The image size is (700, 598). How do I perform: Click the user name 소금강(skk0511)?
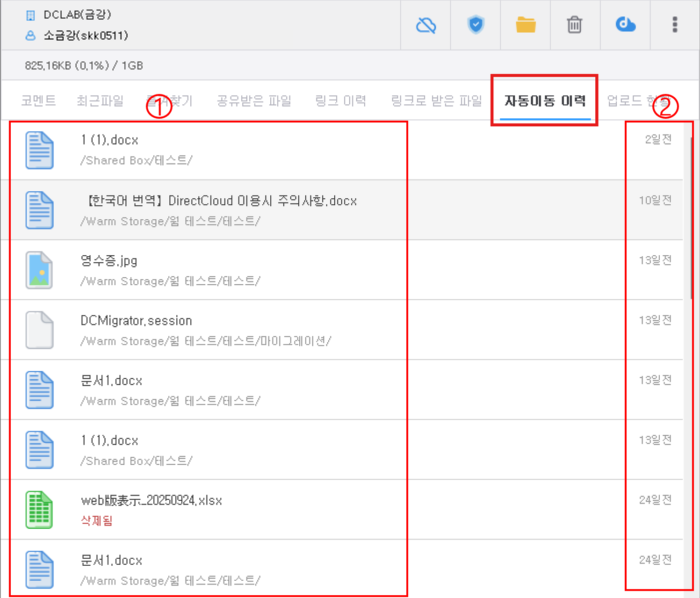86,36
